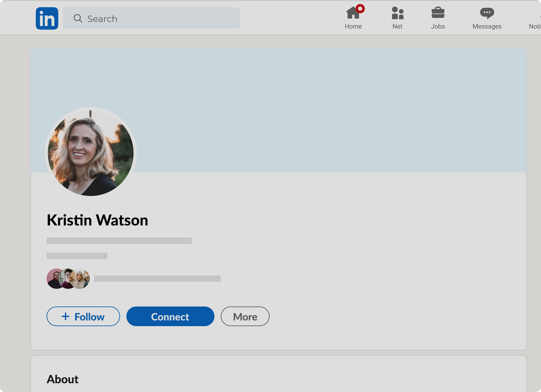The height and width of the screenshot is (392, 541).
Task: Select the partially visible Noti tab
Action: [x=535, y=26]
